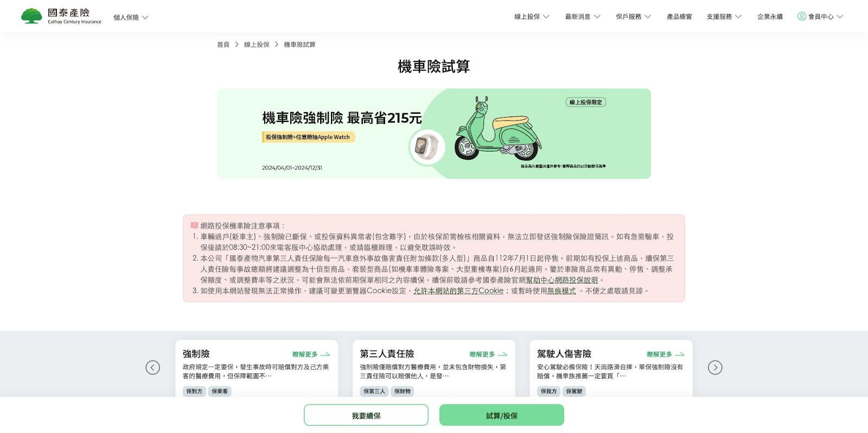Click the 線上投保限定 badge on the banner

(x=586, y=102)
